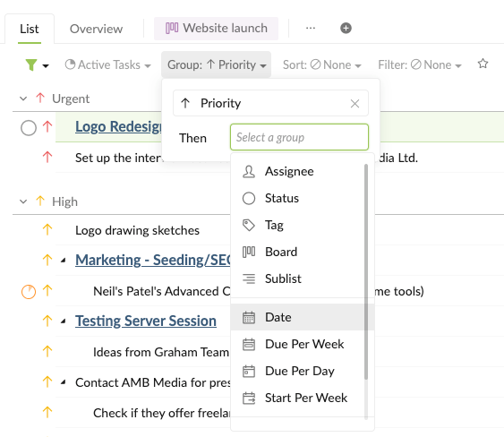The image size is (504, 437).
Task: Click the green filter funnel icon
Action: click(31, 65)
